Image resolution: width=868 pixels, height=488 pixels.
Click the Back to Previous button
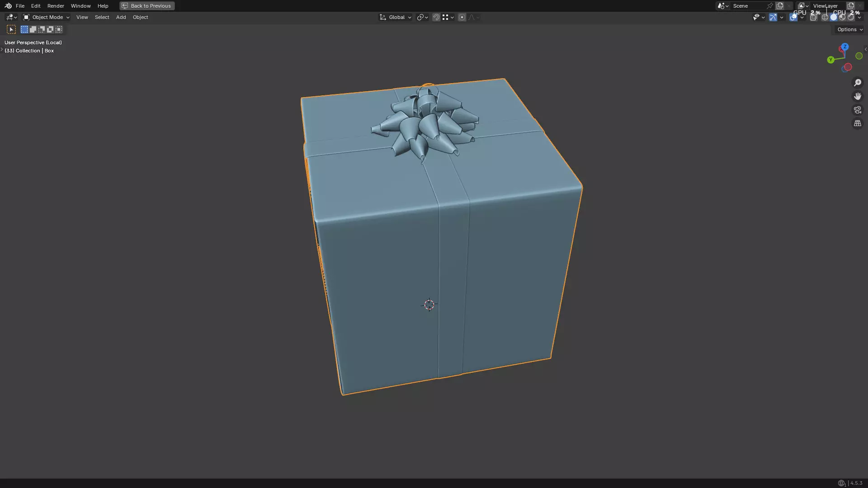(x=147, y=6)
